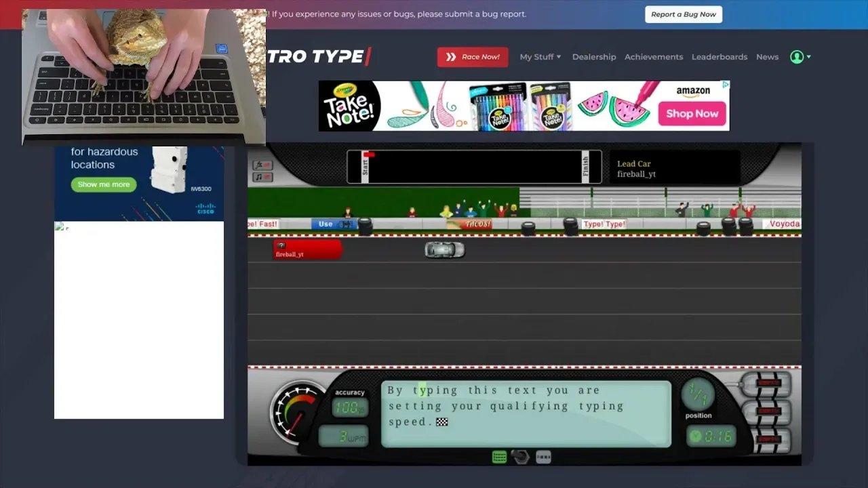Click the green keyboard icon below text
The width and height of the screenshot is (868, 488).
pyautogui.click(x=499, y=457)
